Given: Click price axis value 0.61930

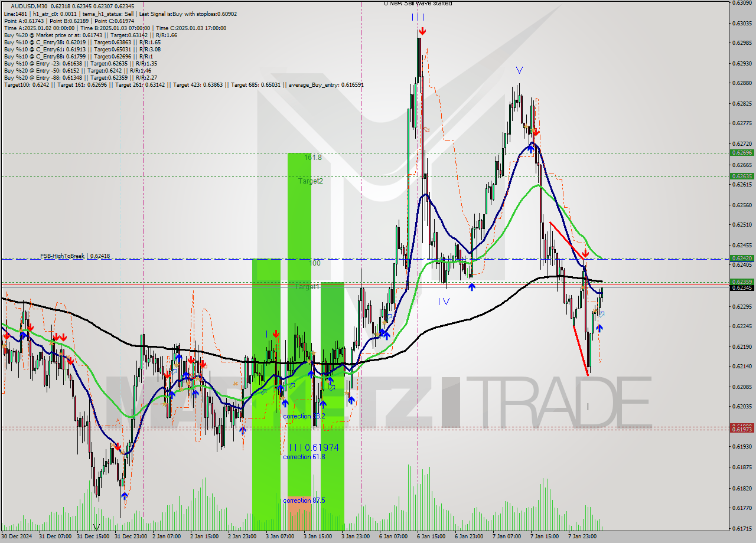Looking at the screenshot, I should point(742,447).
